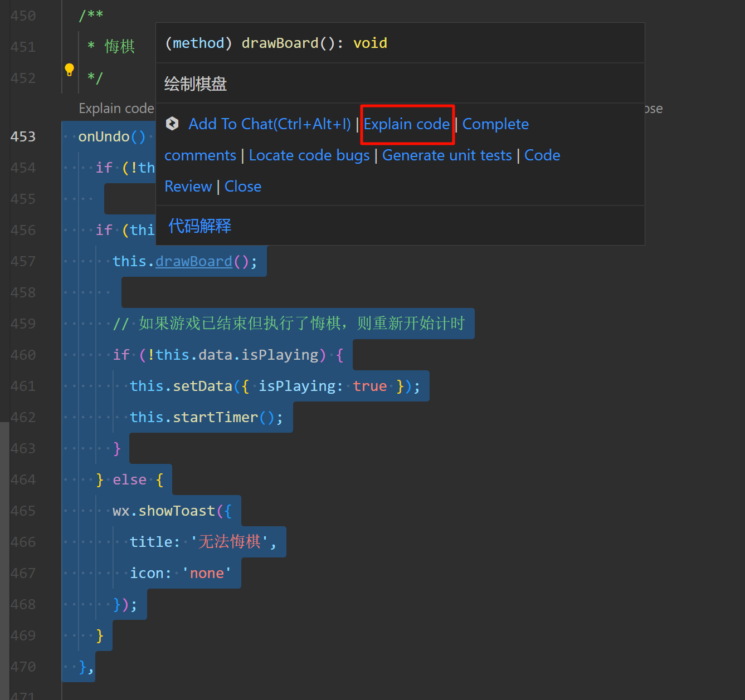Click the startTimer call on line 462
The image size is (745, 700).
click(x=215, y=417)
